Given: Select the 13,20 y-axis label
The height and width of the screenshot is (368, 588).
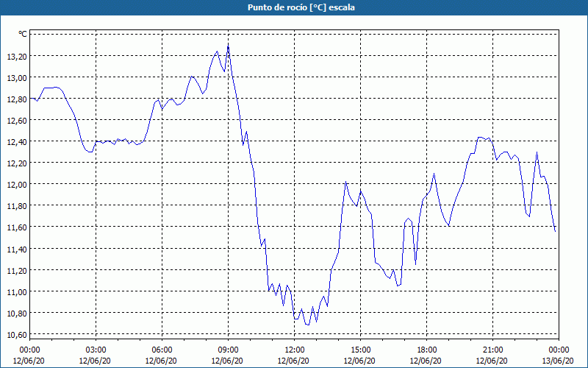Looking at the screenshot, I should pos(17,56).
